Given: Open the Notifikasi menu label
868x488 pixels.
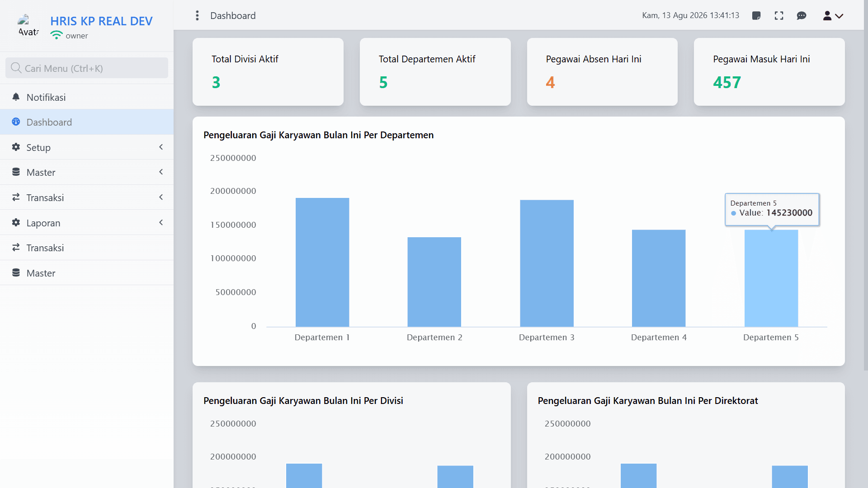Looking at the screenshot, I should point(46,97).
